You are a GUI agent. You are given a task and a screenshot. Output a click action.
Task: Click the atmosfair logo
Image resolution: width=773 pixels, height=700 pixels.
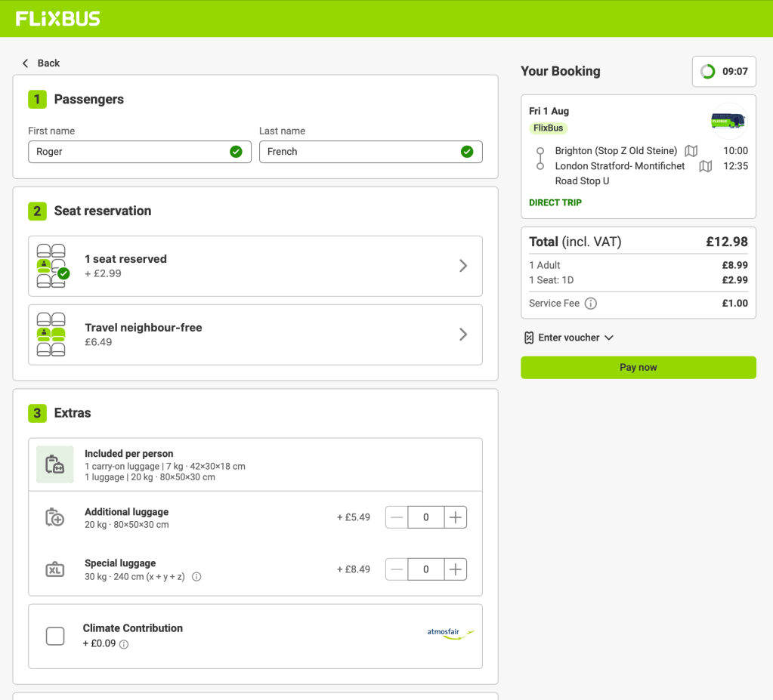(x=450, y=633)
